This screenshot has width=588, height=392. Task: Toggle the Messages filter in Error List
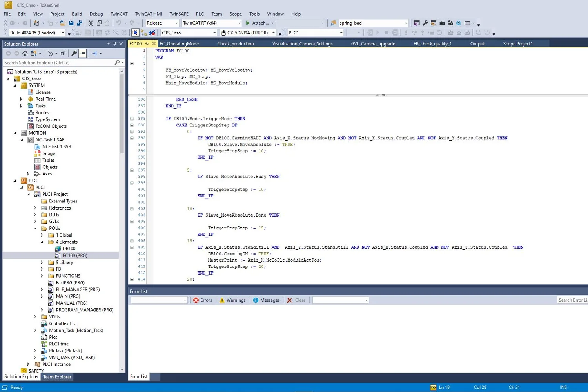(267, 300)
